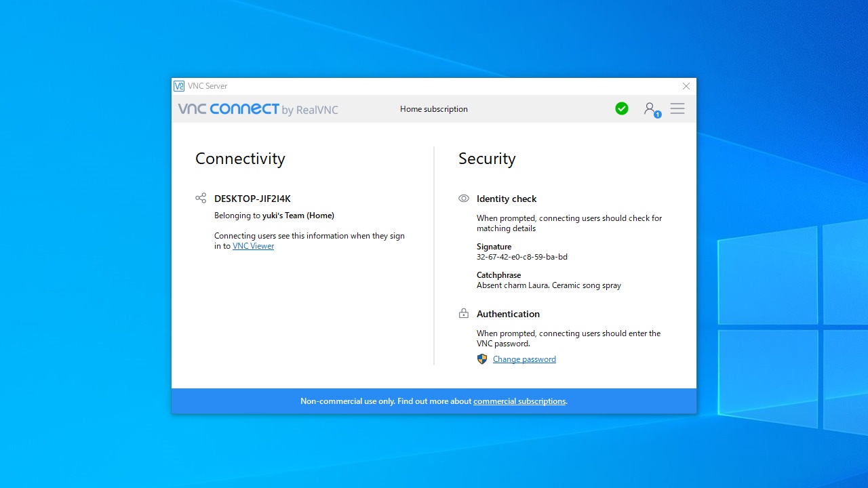
Task: Click the share icon beside DESKTOP-JIF2I4K
Action: pos(201,198)
